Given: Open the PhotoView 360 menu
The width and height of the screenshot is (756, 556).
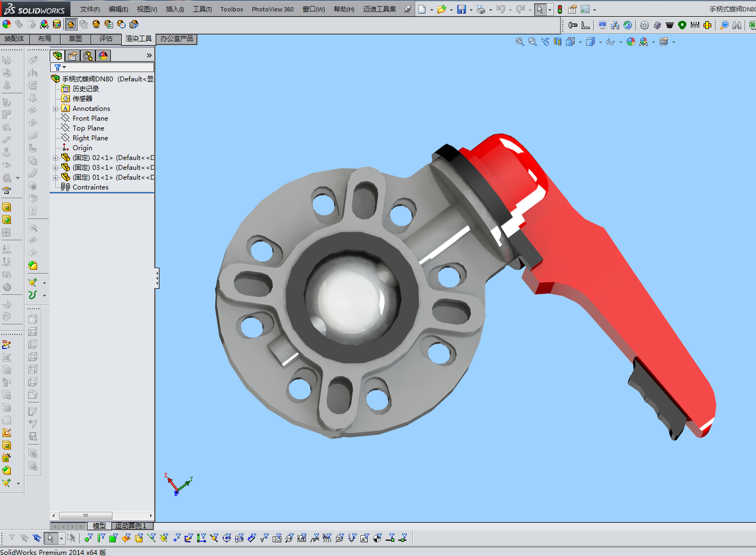Looking at the screenshot, I should 273,9.
